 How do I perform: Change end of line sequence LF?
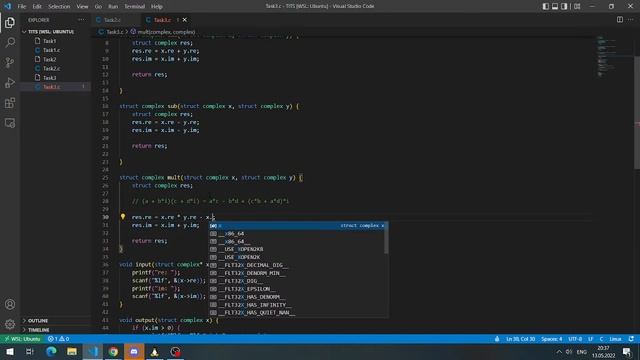pos(590,339)
